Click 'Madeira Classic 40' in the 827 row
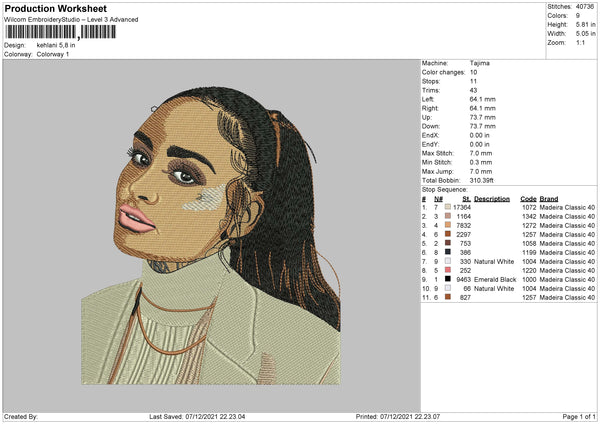This screenshot has height=424, width=600. (567, 297)
